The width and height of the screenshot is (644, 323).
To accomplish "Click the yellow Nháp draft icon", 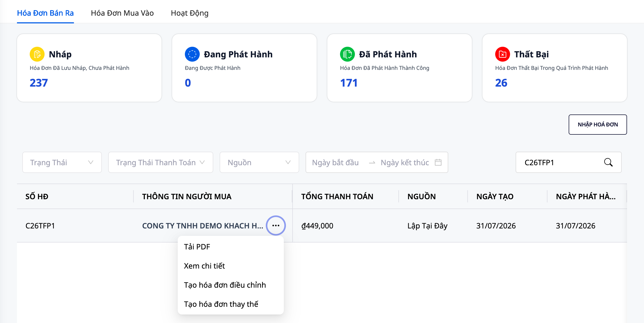I will [37, 54].
